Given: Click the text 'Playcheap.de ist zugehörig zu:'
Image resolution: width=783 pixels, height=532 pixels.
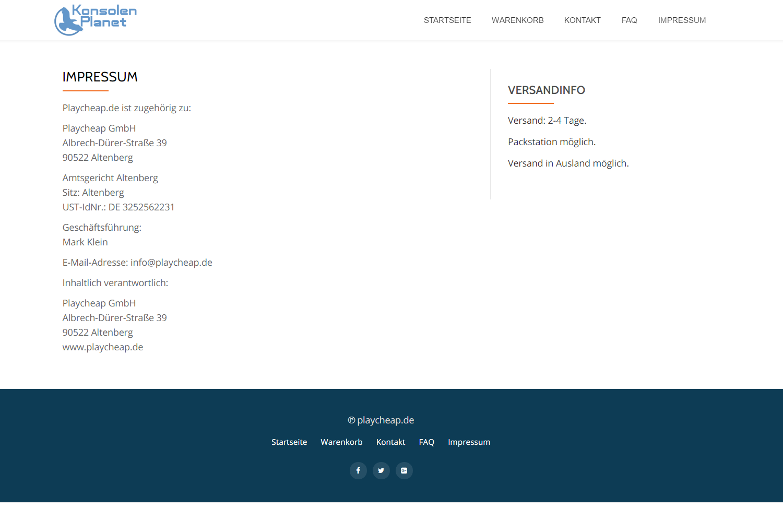Looking at the screenshot, I should [127, 108].
